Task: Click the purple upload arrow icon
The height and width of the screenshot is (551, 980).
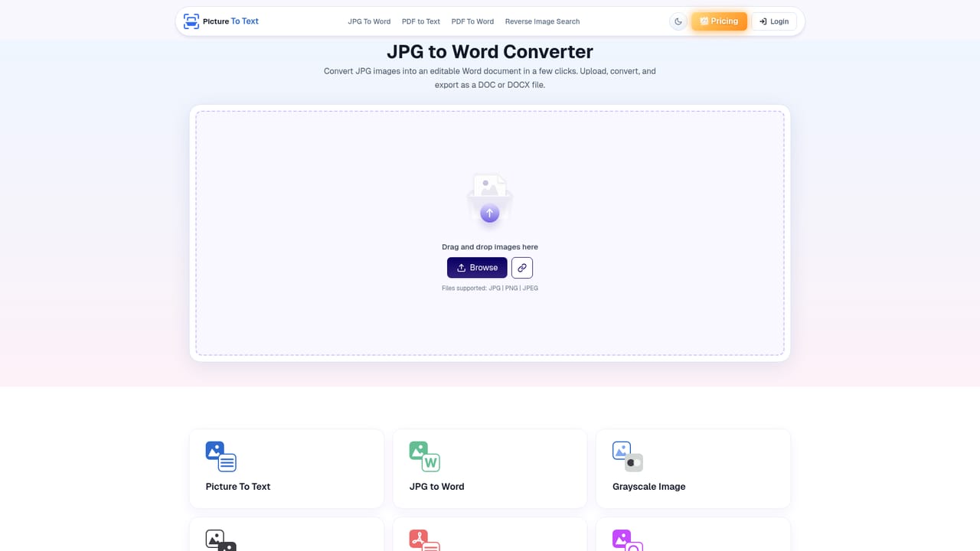Action: 490,214
